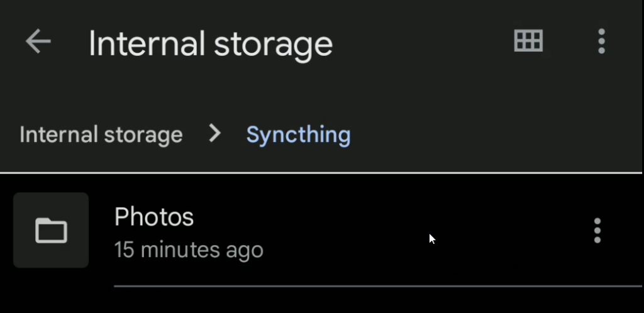Show more actions for the Photos item
Viewport: 644px width, 313px height.
(x=597, y=231)
